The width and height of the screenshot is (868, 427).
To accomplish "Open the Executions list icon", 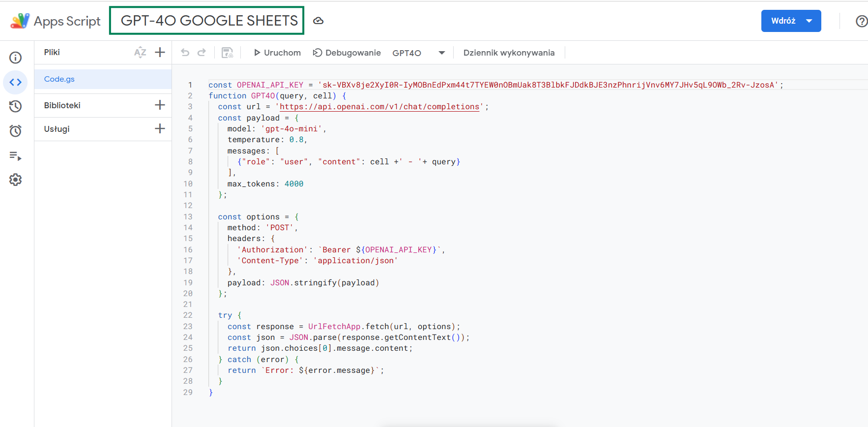I will coord(16,156).
